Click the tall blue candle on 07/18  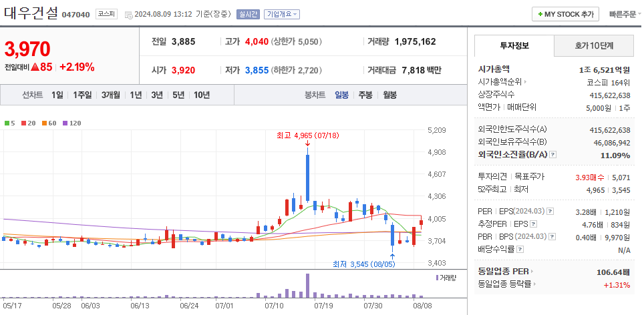(307, 178)
